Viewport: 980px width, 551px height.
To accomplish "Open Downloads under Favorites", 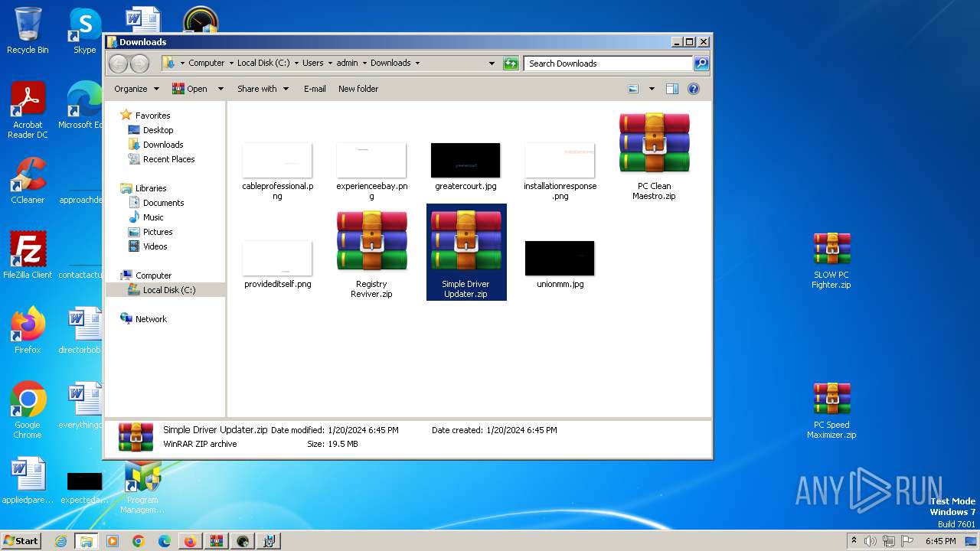I will [163, 145].
